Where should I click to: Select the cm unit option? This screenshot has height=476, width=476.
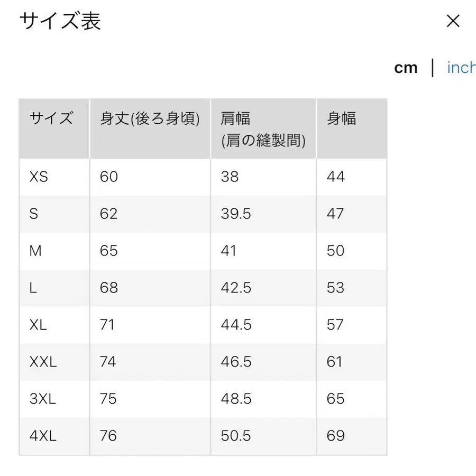[406, 67]
